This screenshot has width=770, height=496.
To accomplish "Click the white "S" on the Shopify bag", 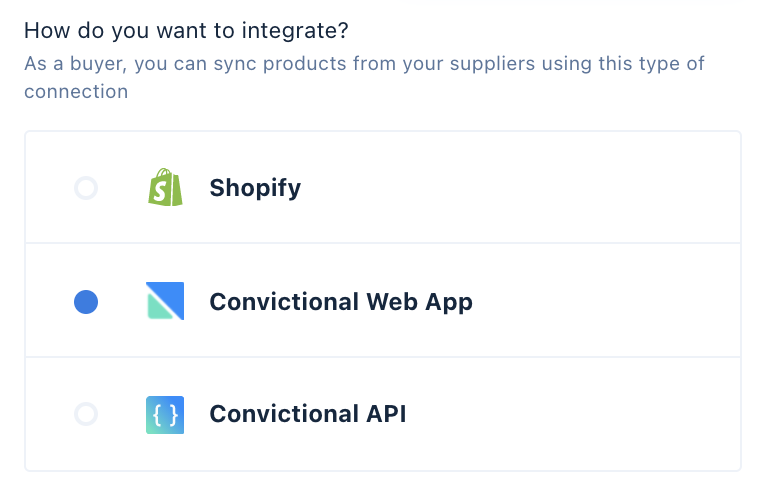I will coord(160,191).
